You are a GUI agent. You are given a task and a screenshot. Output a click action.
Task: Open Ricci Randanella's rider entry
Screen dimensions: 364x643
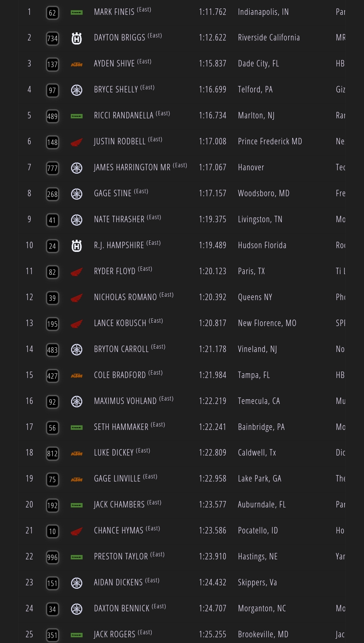pos(124,116)
